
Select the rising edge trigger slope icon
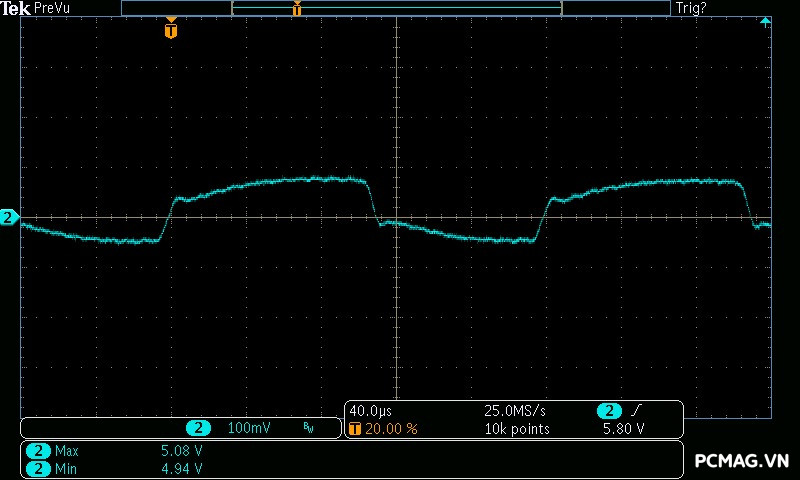click(637, 411)
